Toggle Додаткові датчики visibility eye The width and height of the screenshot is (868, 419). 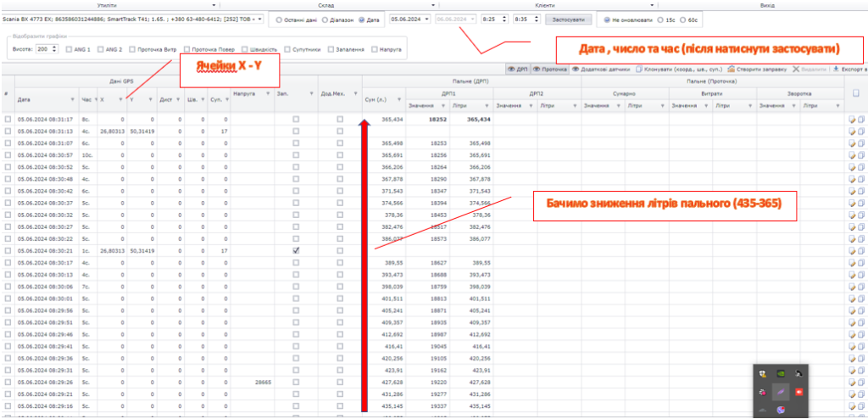[576, 70]
